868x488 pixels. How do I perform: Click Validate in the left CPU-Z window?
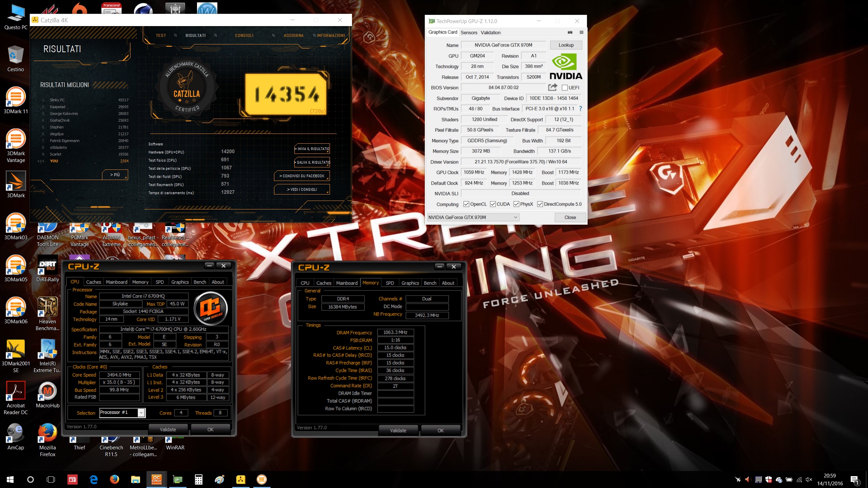[168, 430]
